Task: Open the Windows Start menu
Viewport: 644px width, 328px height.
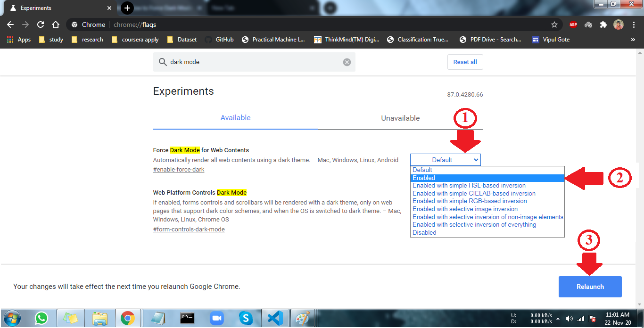Action: [11, 319]
